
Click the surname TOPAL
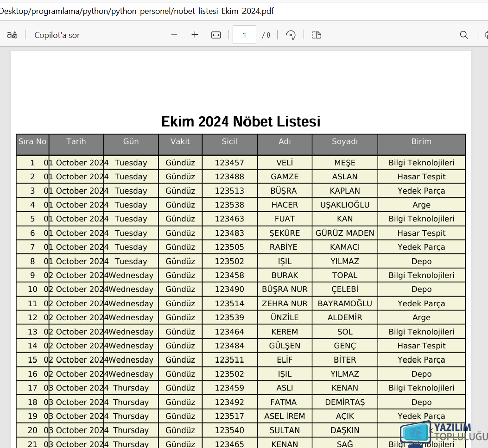coord(345,275)
